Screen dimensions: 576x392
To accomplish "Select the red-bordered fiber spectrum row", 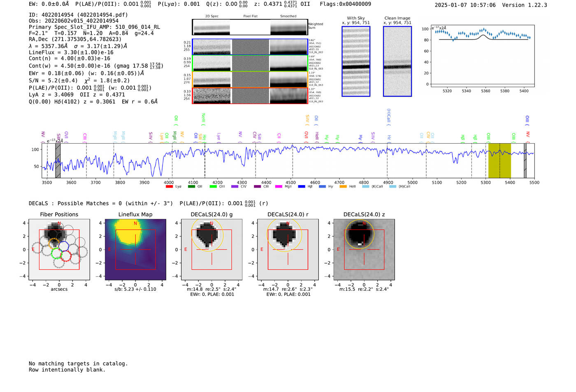I will (250, 95).
